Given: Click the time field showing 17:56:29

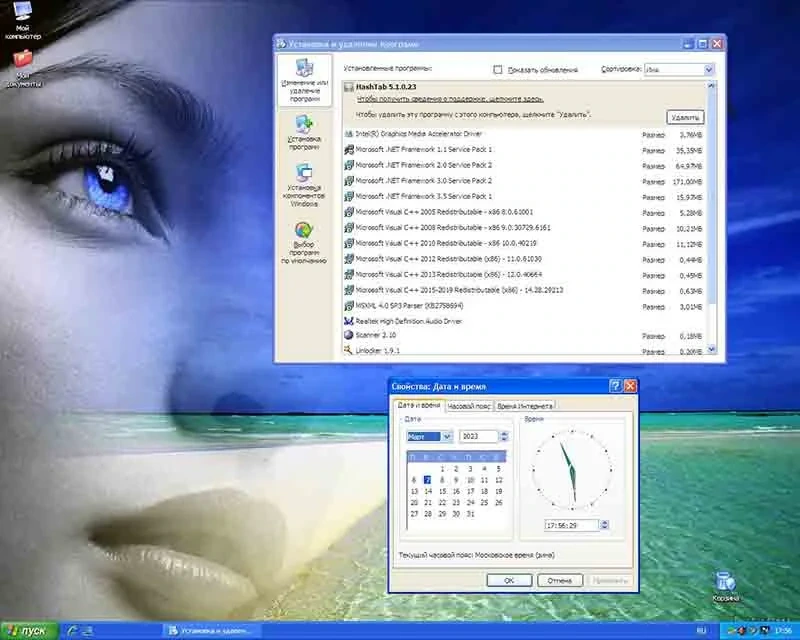Looking at the screenshot, I should click(571, 525).
